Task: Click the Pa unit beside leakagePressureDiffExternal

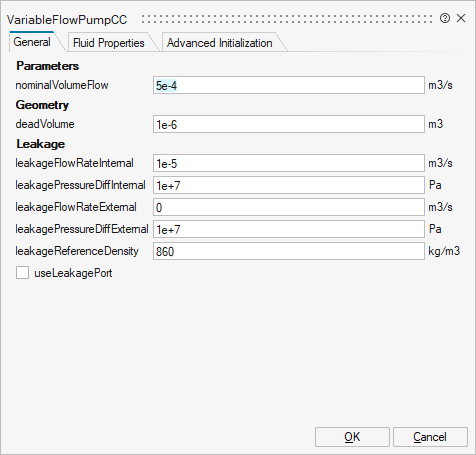Action: click(x=435, y=229)
